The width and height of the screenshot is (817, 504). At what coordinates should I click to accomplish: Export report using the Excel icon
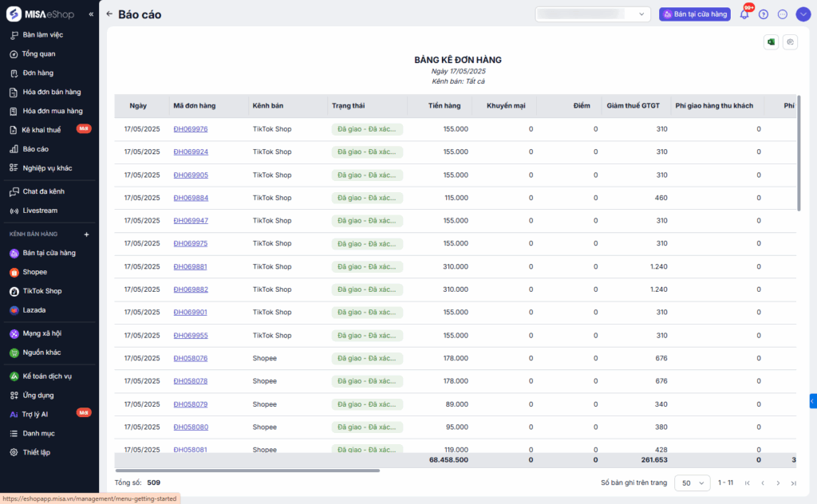pyautogui.click(x=771, y=42)
